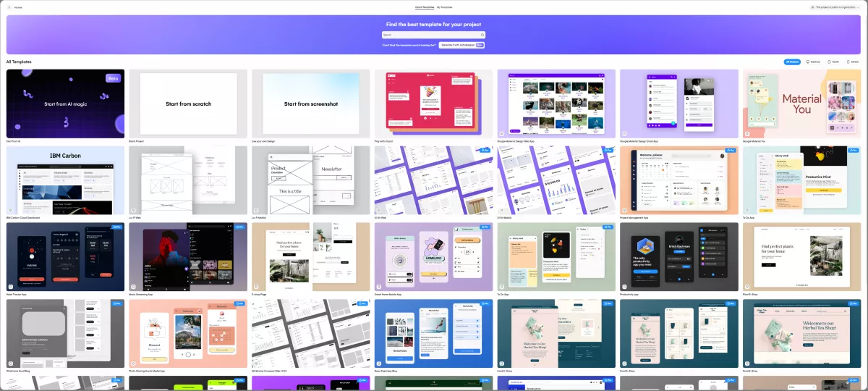Open the Lo-Fi Mobile wireframe template
The image size is (868, 391).
[311, 180]
